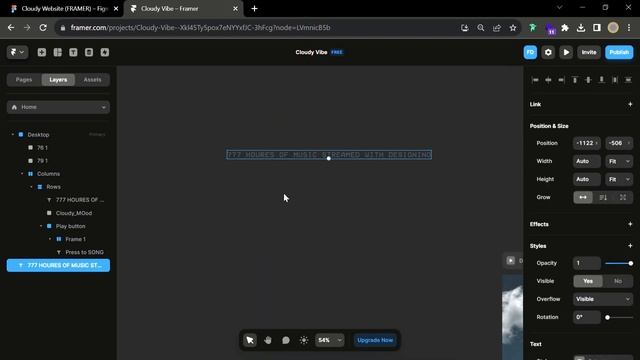Viewport: 640px width, 360px height.
Task: Add a style via Styles plus
Action: (x=630, y=246)
